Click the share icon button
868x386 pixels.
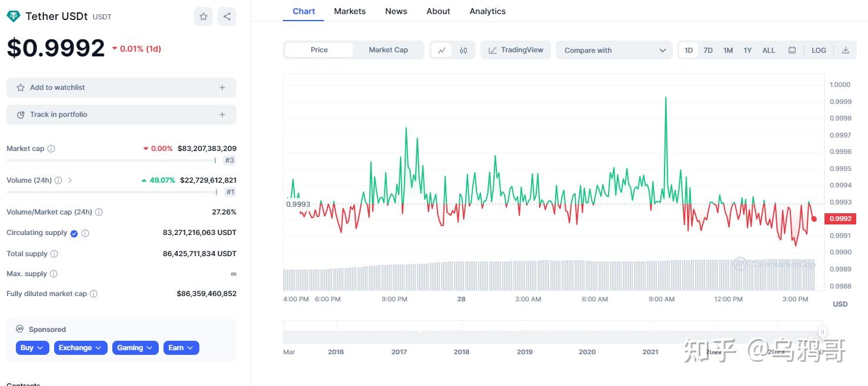227,16
